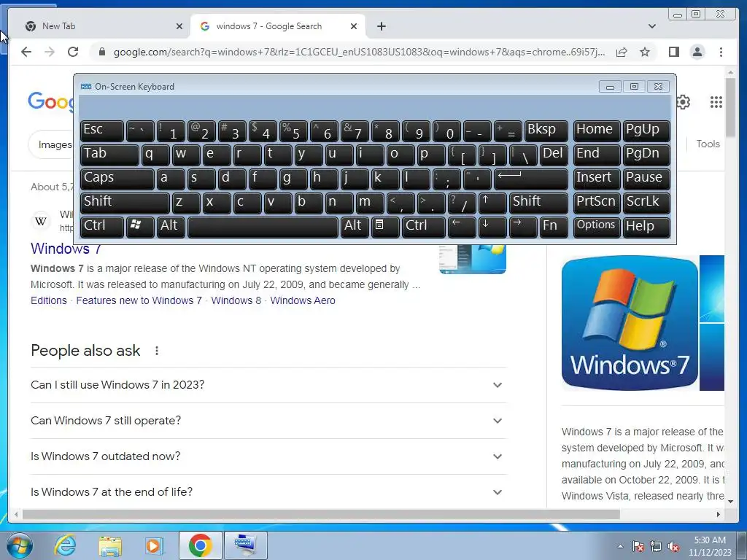Image resolution: width=747 pixels, height=560 pixels.
Task: Open Google search settings gear
Action: (683, 102)
